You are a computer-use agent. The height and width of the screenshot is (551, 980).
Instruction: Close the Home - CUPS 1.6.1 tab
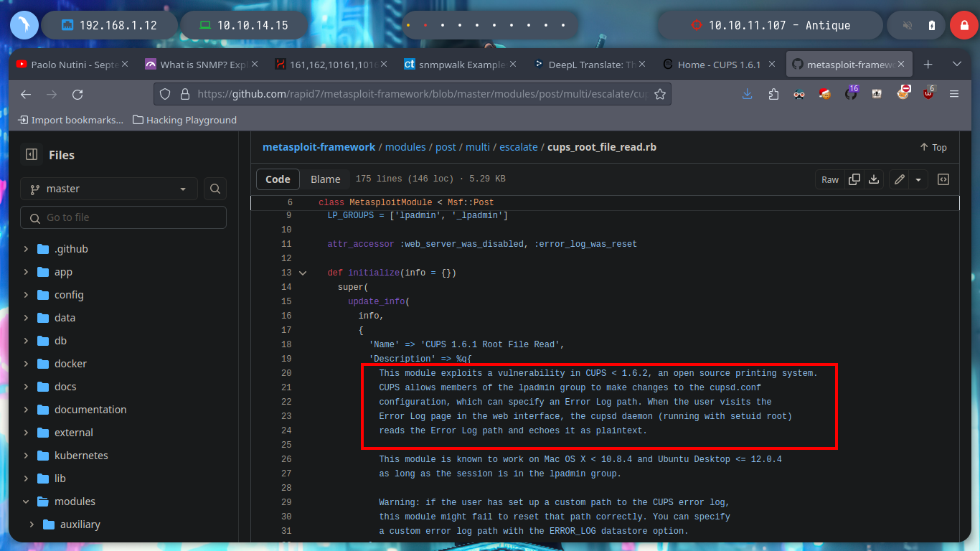coord(772,65)
